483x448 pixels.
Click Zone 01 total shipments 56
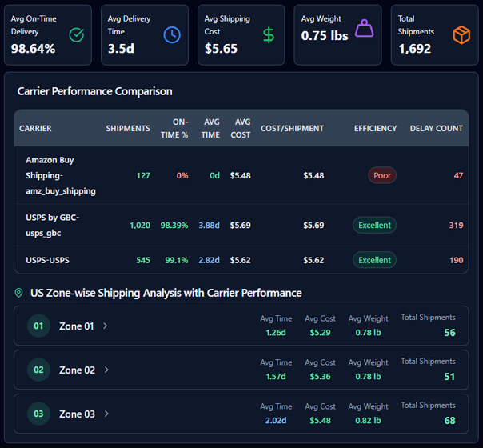[449, 333]
